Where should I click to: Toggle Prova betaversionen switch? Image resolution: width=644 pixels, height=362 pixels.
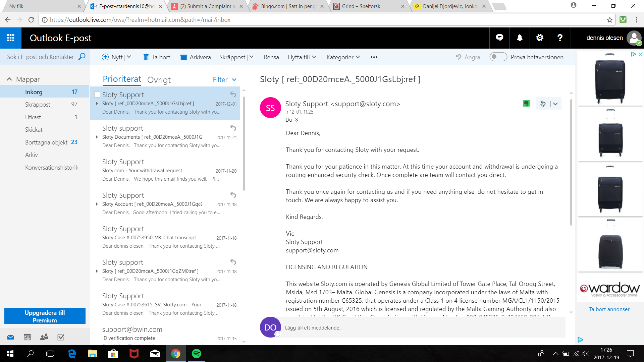pyautogui.click(x=498, y=57)
